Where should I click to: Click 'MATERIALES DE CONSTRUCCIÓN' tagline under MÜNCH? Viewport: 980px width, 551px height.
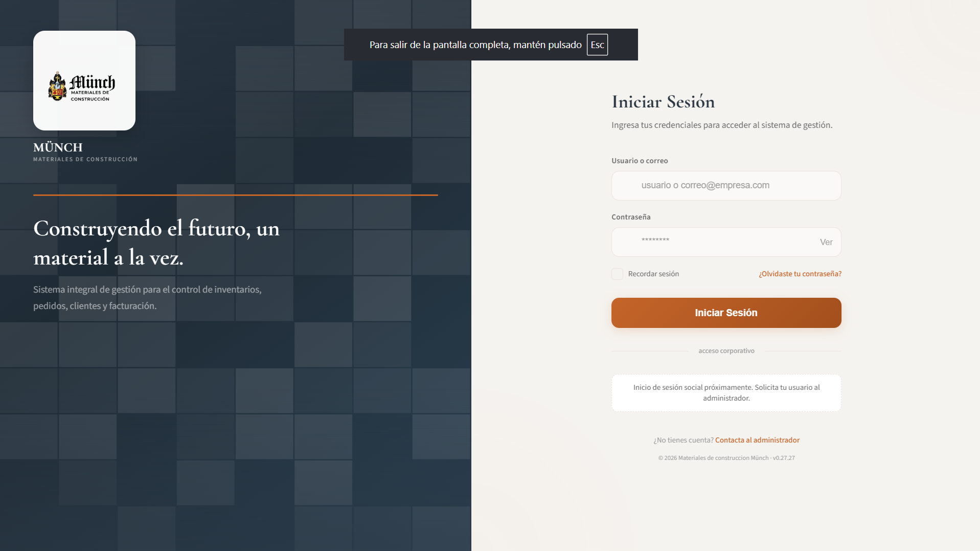click(x=85, y=159)
